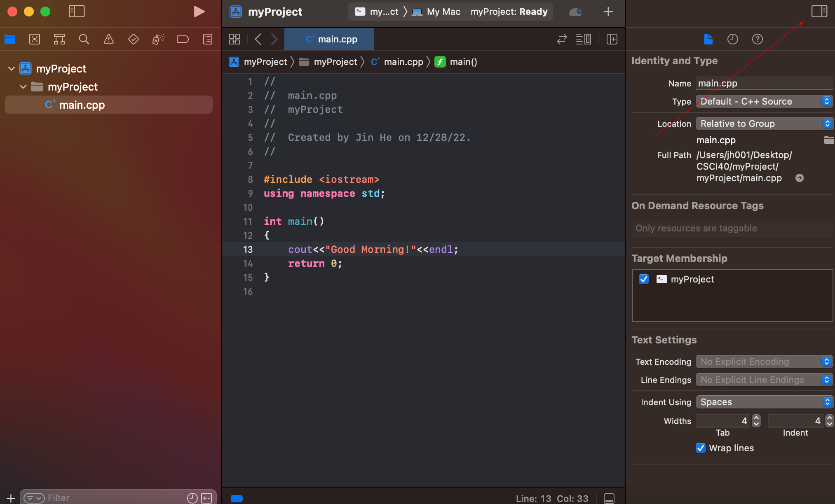Select main.cpp in the project navigator
Image resolution: width=835 pixels, height=504 pixels.
(109, 105)
